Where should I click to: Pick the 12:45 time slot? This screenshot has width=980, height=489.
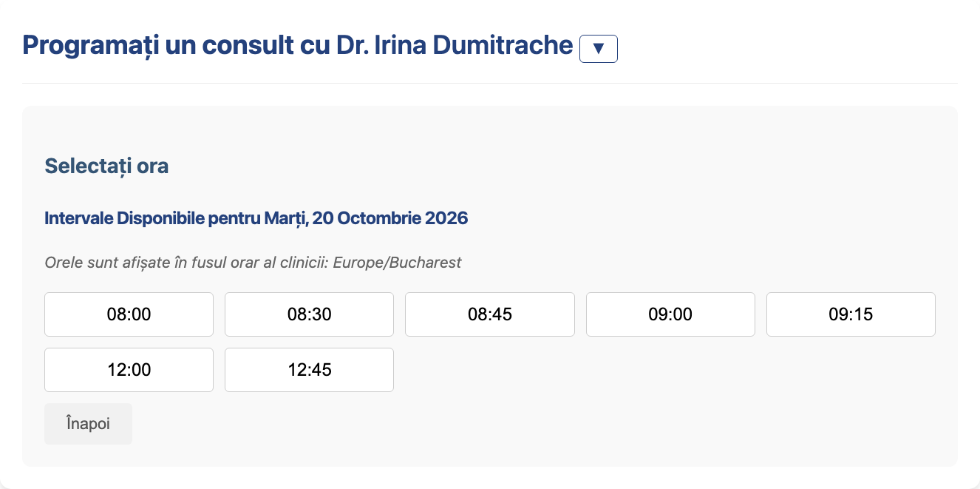(309, 370)
